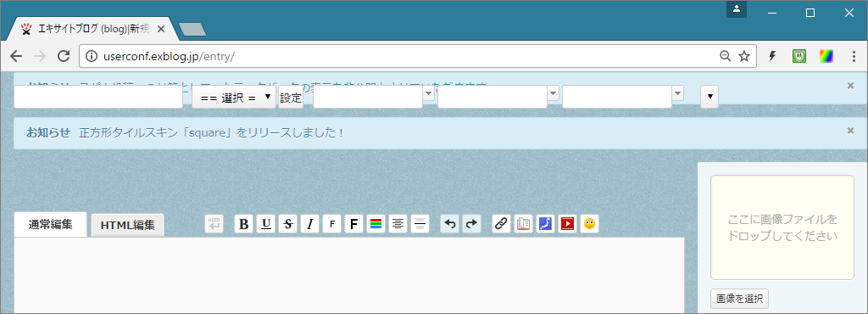Redo edit arrow
Viewport: 868px width, 314px height.
point(471,224)
